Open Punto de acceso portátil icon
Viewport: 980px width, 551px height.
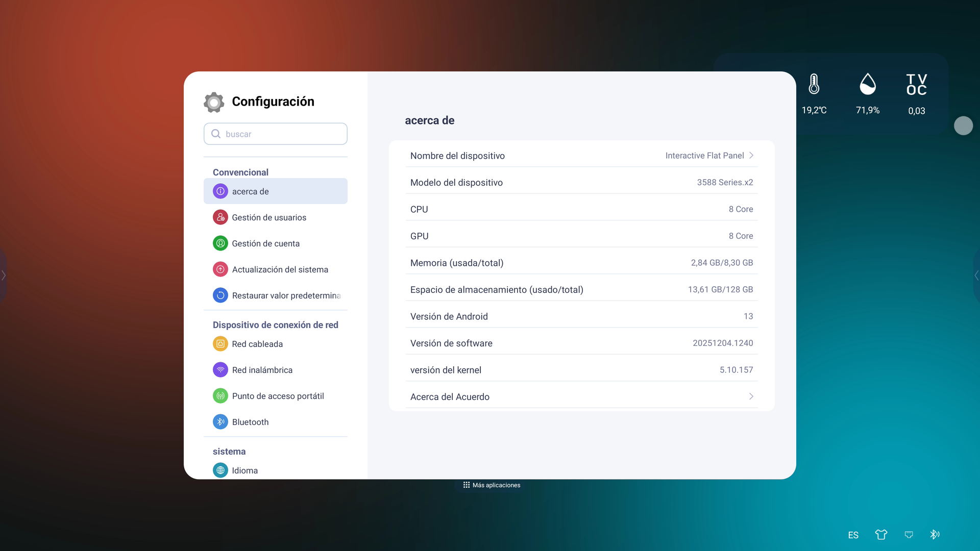tap(220, 396)
